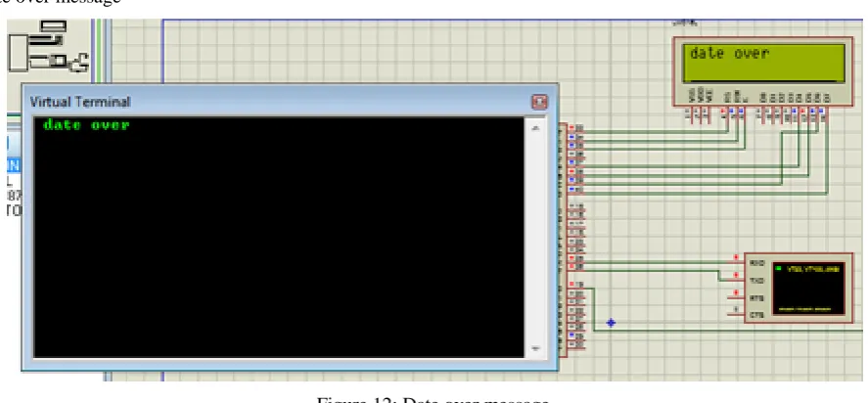
Task: Click the black terminal output area
Action: pyautogui.click(x=279, y=238)
